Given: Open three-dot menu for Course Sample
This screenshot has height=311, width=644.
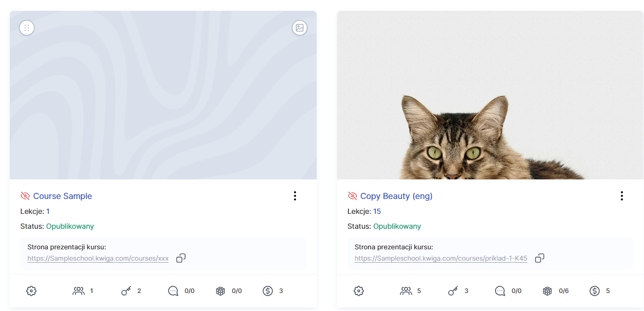Looking at the screenshot, I should tap(295, 196).
